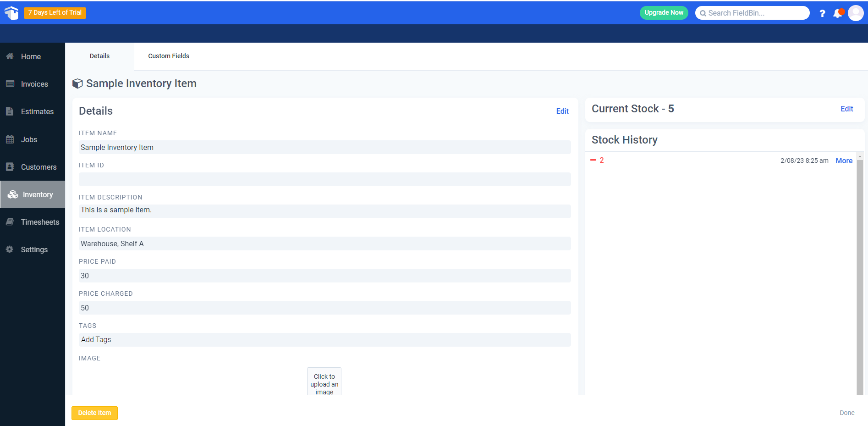
Task: Click the Add Tags field
Action: tap(325, 340)
